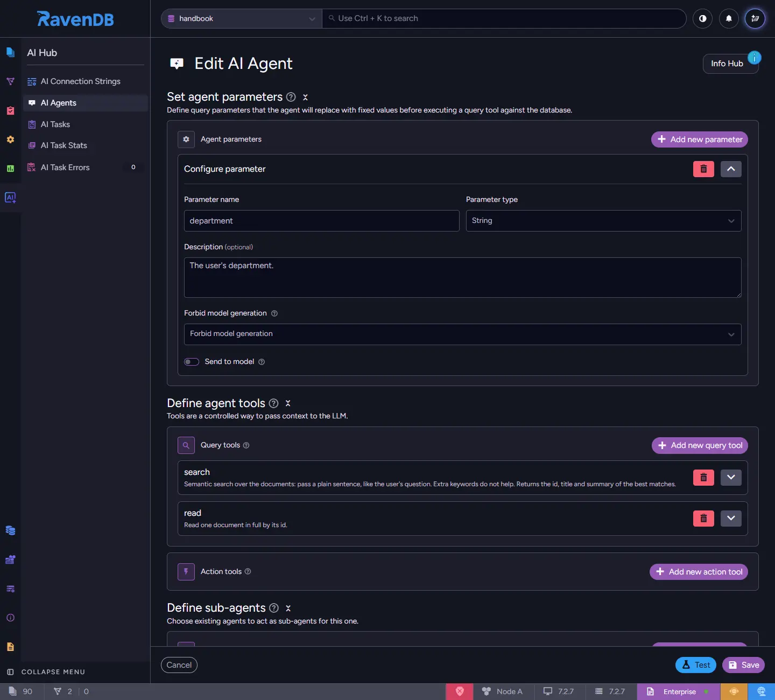Collapse the Define sub-agents section
Screen dimensions: 775x700
tap(288, 608)
